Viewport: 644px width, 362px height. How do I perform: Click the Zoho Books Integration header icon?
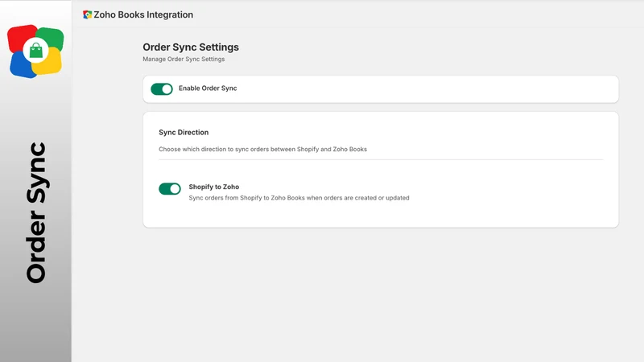87,14
